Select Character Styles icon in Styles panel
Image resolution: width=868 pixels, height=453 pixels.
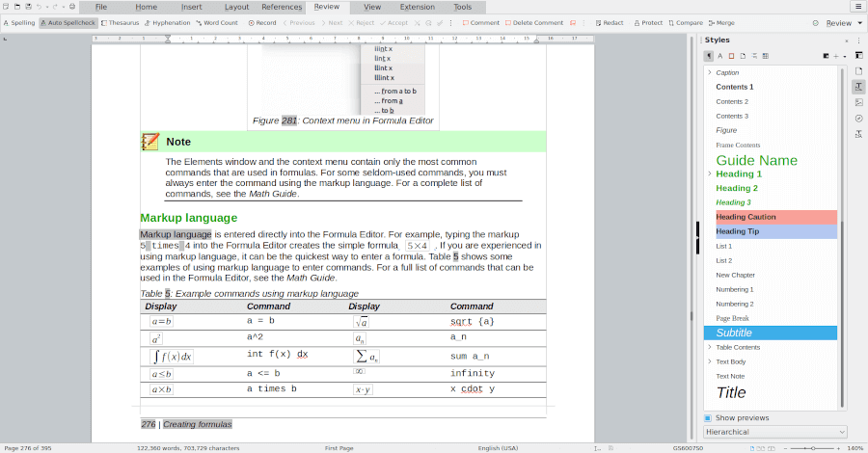pyautogui.click(x=720, y=56)
